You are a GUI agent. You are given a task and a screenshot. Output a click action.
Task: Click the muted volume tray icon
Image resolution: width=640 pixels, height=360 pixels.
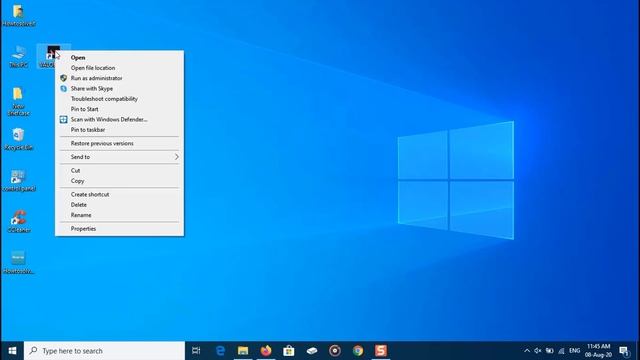pos(538,351)
